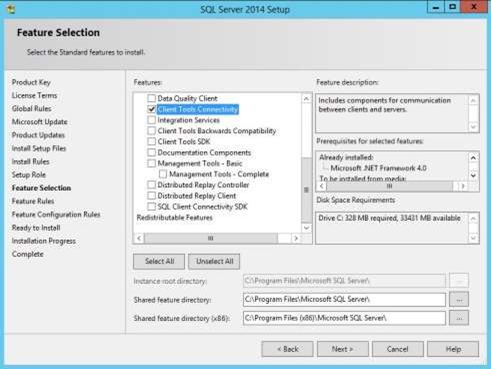Screen dimensions: 491x369
Task: Click the features list horizontal scrollbar thumb
Action: click(x=211, y=238)
